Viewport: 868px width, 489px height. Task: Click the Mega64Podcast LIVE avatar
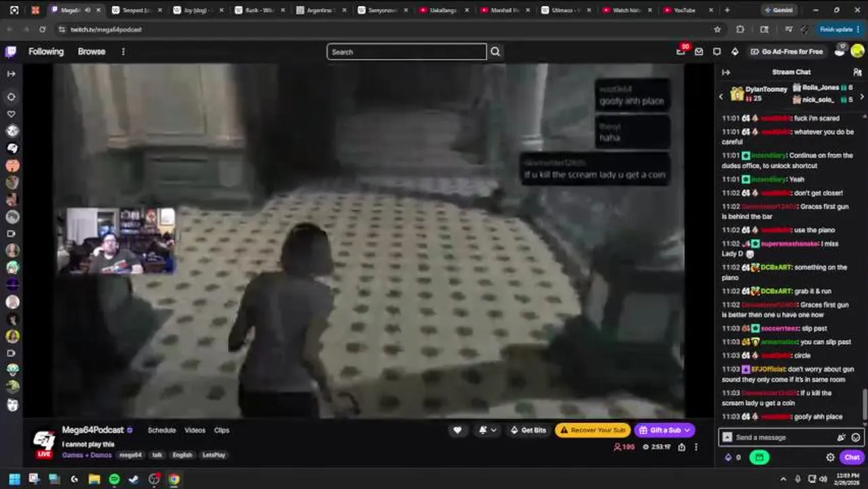pyautogui.click(x=44, y=442)
